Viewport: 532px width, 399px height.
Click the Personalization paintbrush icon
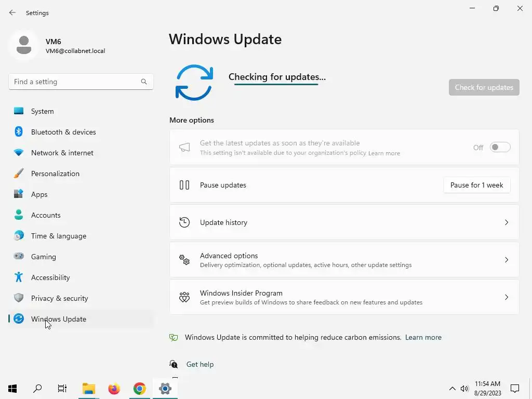pos(19,174)
